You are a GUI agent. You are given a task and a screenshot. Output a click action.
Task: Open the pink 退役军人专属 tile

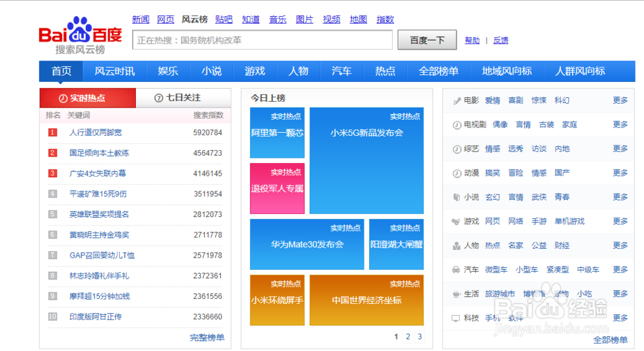277,189
